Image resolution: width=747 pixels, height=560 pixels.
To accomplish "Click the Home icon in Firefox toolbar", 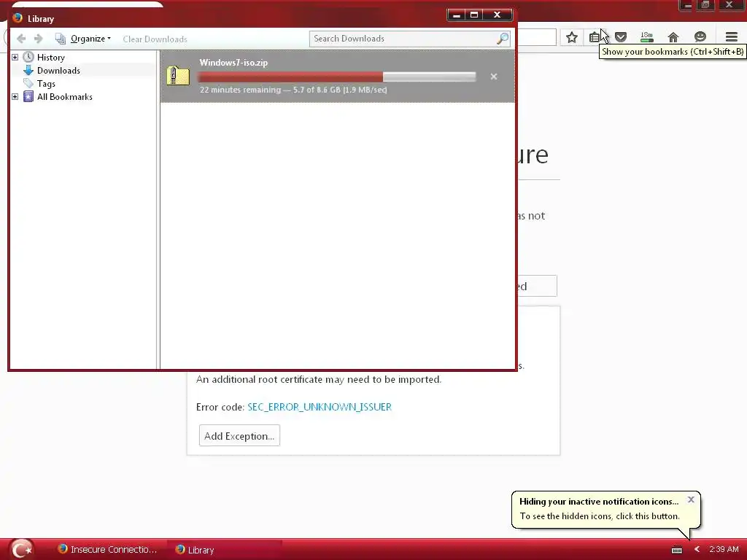I will pyautogui.click(x=673, y=37).
